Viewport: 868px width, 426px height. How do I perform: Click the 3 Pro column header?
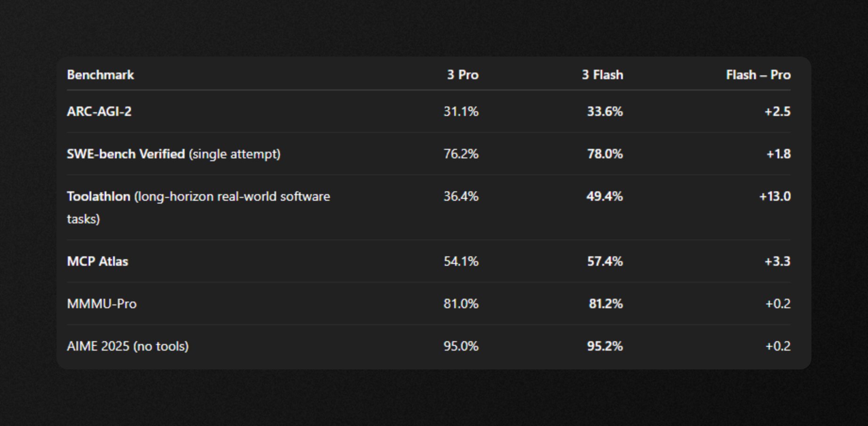coord(462,75)
